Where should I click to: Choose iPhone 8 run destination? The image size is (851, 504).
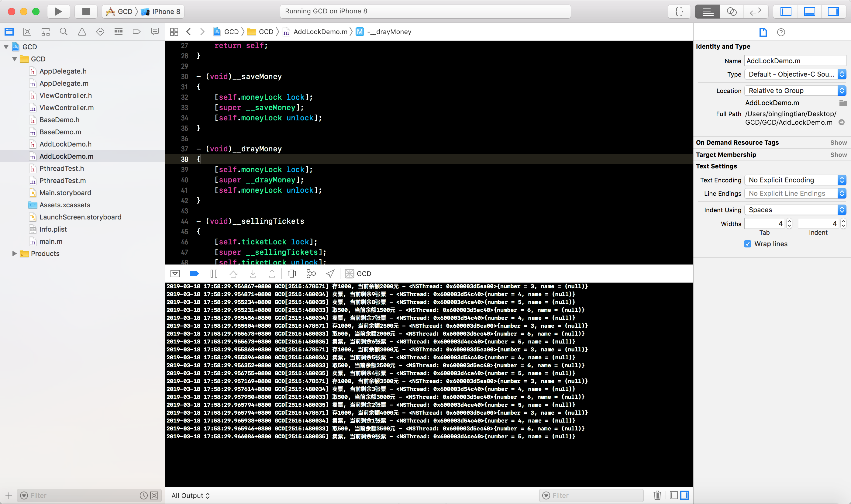pyautogui.click(x=161, y=12)
